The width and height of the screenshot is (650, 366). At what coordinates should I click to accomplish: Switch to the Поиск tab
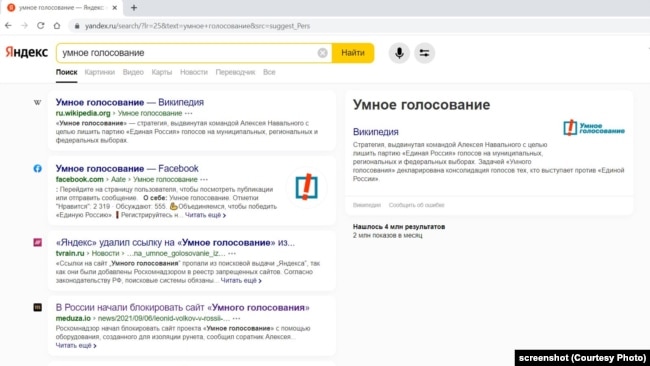click(x=66, y=72)
